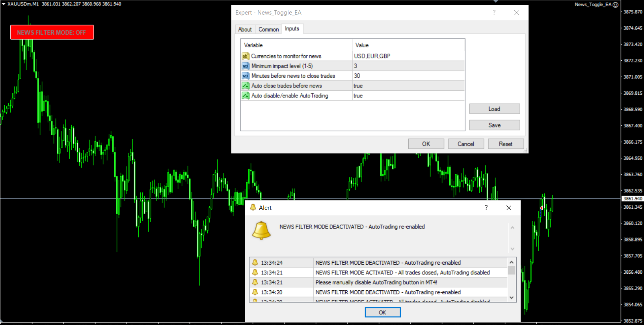
Task: Click OK in the Alert dialog
Action: point(383,312)
